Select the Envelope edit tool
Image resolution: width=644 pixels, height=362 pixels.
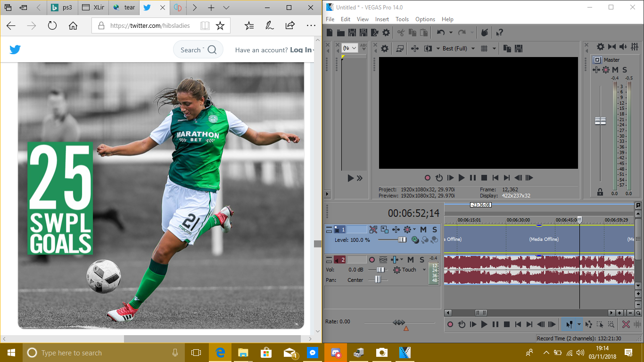pyautogui.click(x=589, y=324)
